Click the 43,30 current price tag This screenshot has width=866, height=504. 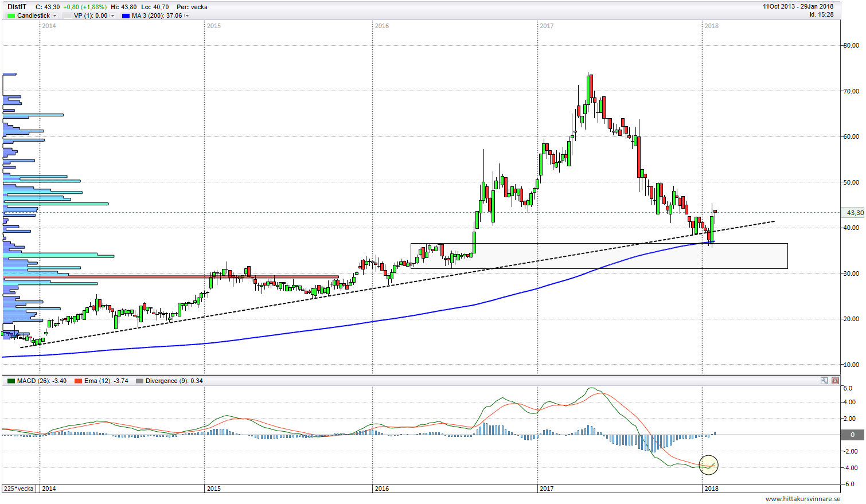[x=854, y=213]
